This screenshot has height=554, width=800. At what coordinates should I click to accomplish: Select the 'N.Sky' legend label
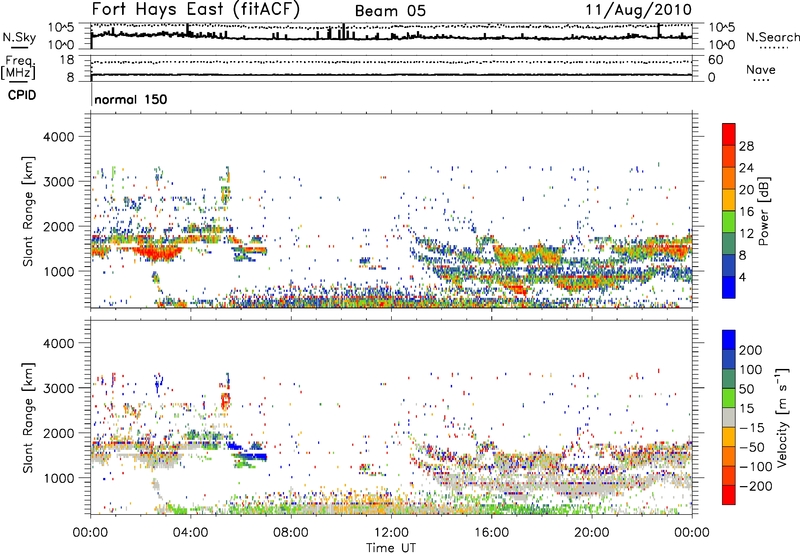coord(19,37)
